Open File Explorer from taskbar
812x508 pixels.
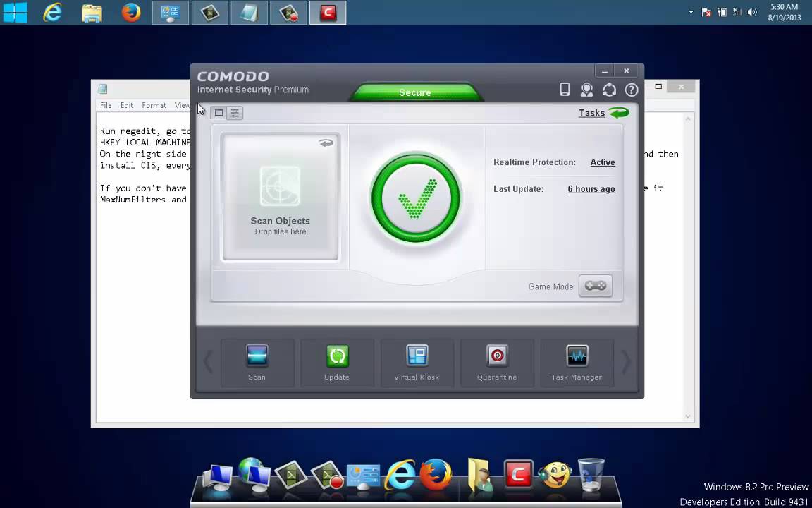point(92,13)
